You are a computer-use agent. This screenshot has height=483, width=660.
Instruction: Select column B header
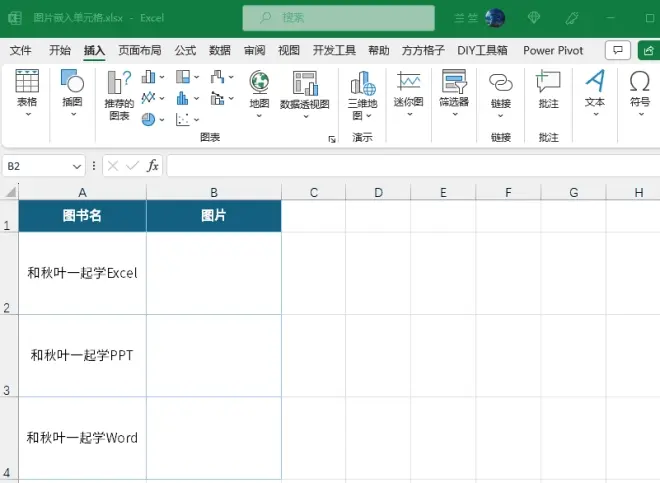[x=214, y=192]
